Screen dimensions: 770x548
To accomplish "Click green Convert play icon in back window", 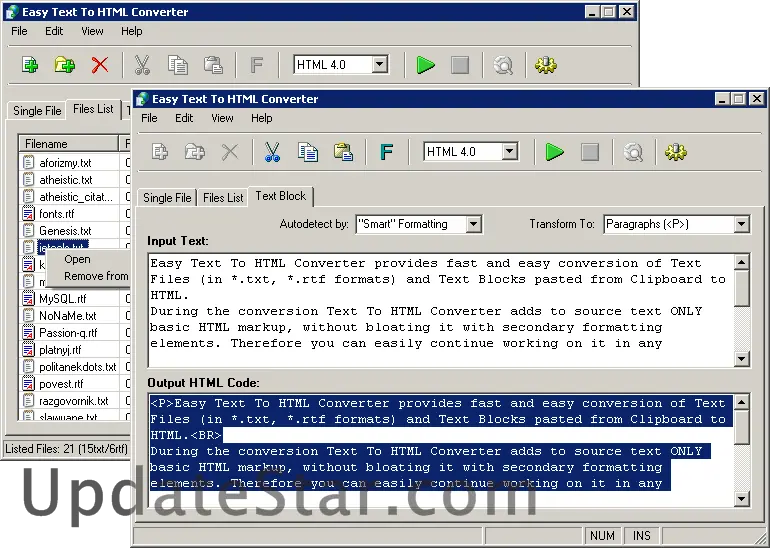I will point(425,65).
